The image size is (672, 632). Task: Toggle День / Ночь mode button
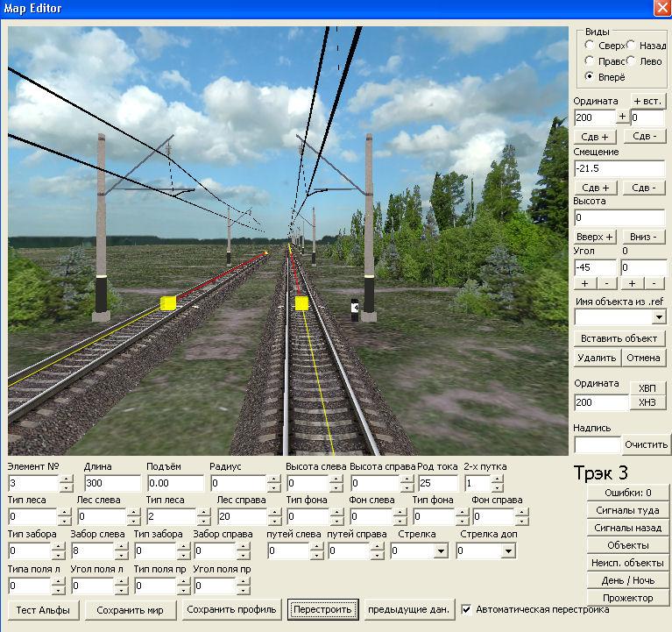point(628,580)
